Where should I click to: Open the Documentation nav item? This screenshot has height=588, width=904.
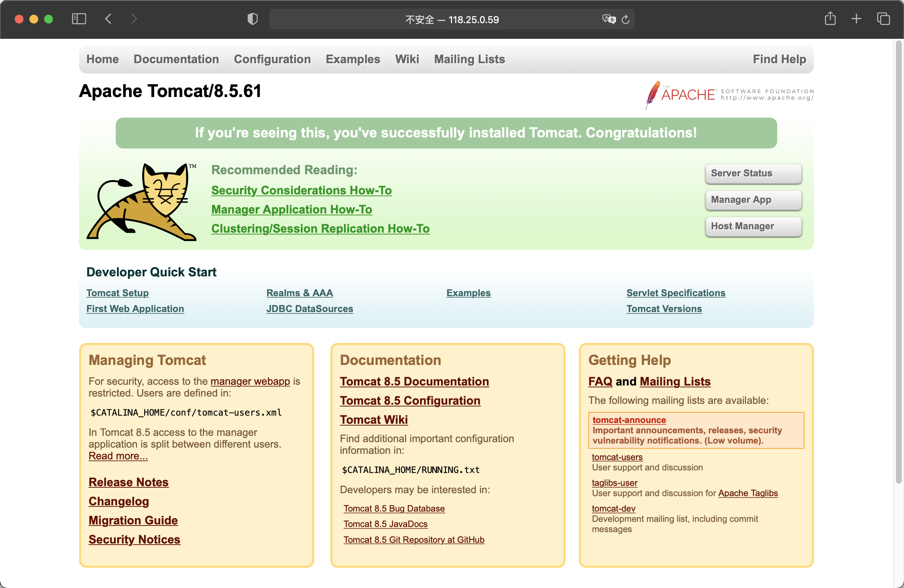176,59
